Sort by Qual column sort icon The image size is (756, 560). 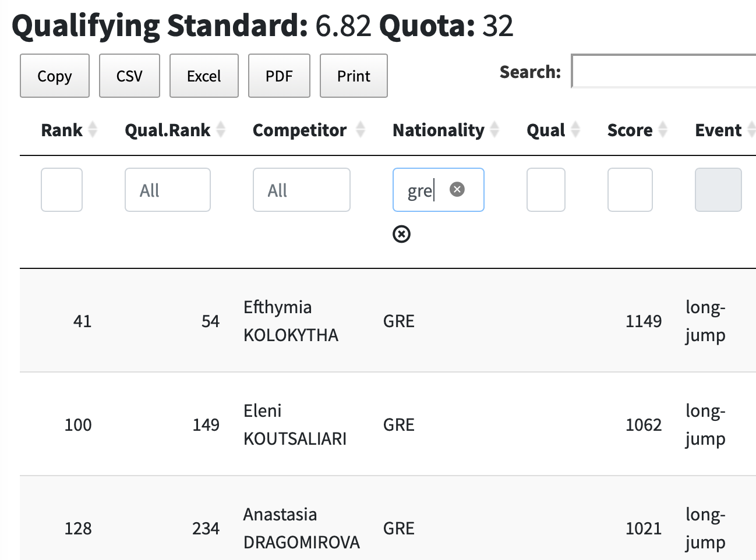[x=575, y=130]
